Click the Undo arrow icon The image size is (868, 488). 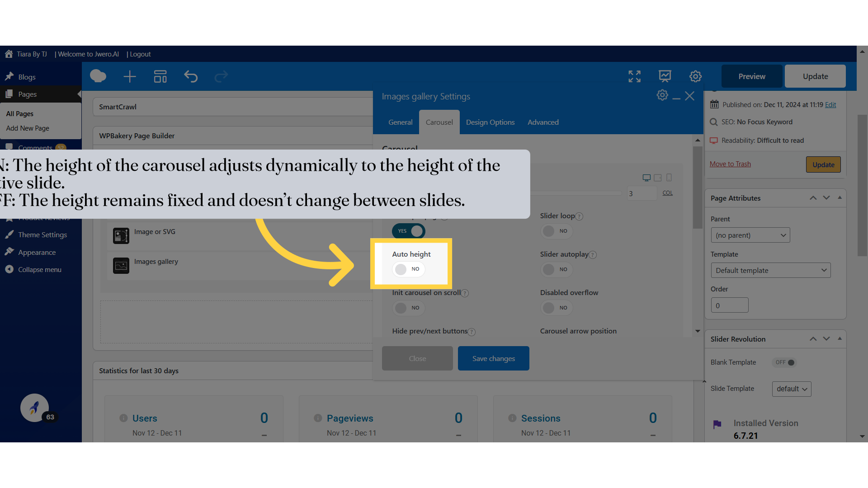[191, 76]
